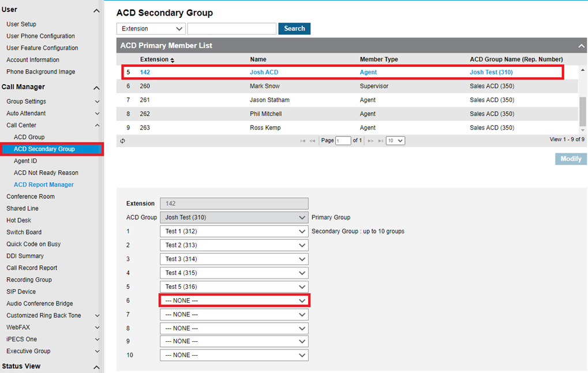Click the previous page pagination arrow
Viewport: 588px width, 373px height.
(x=312, y=141)
